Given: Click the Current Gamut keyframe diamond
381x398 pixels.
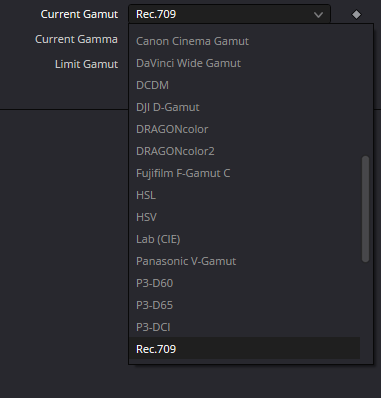Looking at the screenshot, I should [x=356, y=15].
